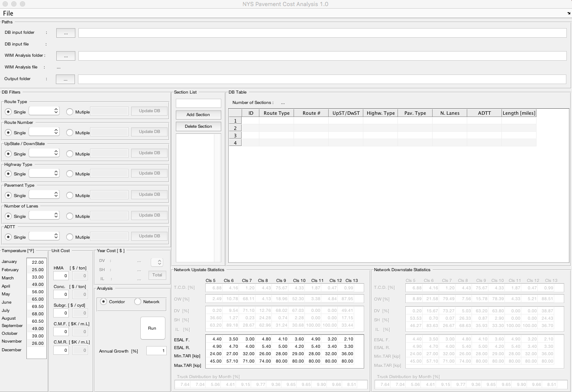The image size is (572, 392).
Task: Click the HMA unit cost input
Action: coord(61,276)
